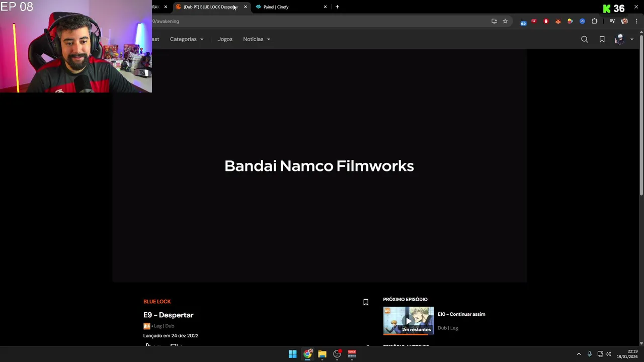The image size is (644, 362).
Task: Bookmark this page with the star icon
Action: click(505, 21)
